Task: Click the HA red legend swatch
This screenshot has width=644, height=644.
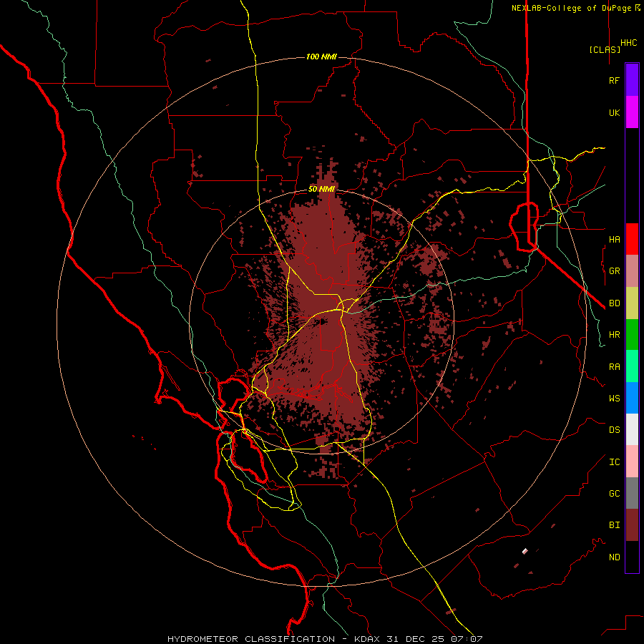Action: tap(632, 239)
